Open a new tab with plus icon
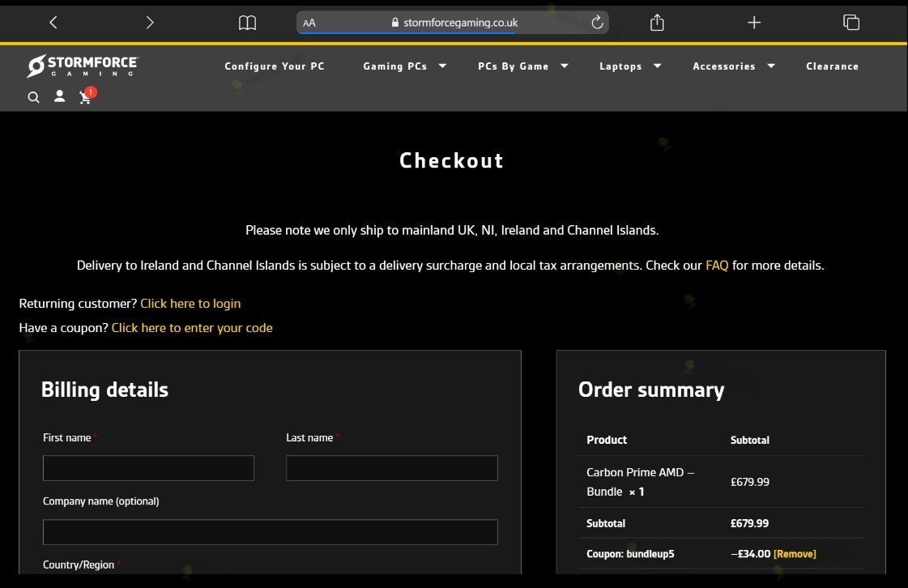 point(754,23)
